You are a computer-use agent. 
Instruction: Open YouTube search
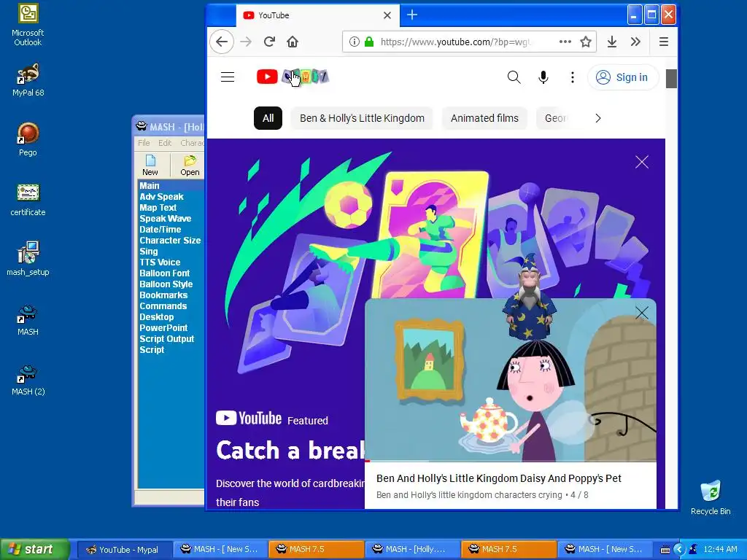click(x=514, y=77)
